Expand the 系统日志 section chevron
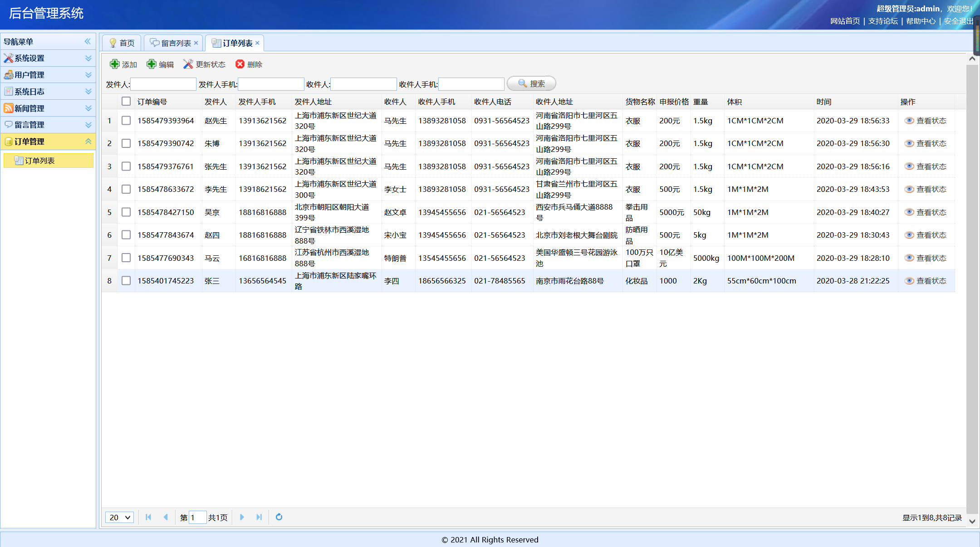Screen dimensions: 980x547 pos(88,92)
